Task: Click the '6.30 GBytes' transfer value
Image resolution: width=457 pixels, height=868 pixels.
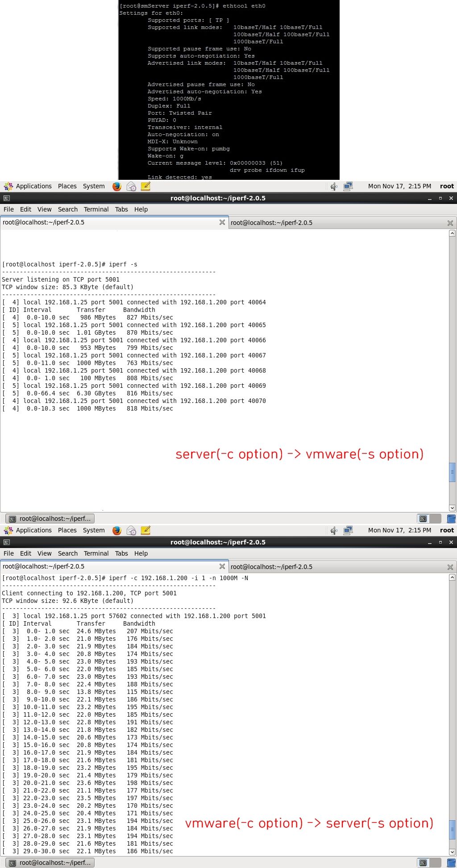Action: click(96, 394)
